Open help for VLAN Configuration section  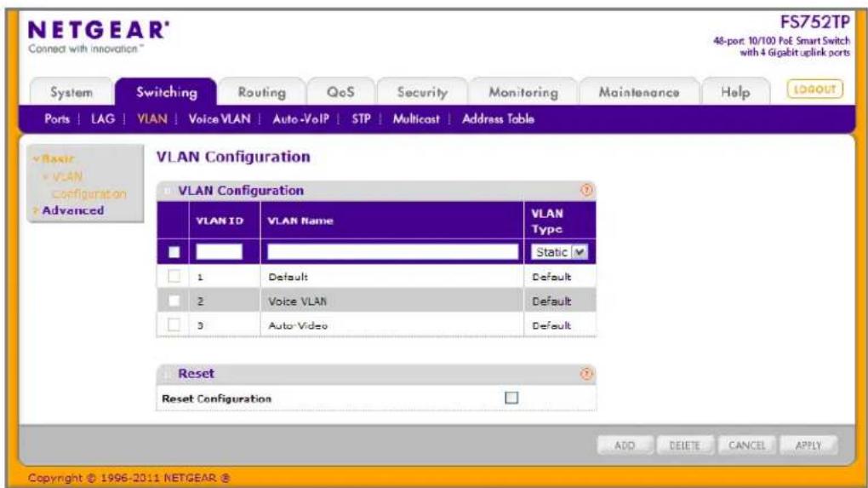(x=585, y=191)
